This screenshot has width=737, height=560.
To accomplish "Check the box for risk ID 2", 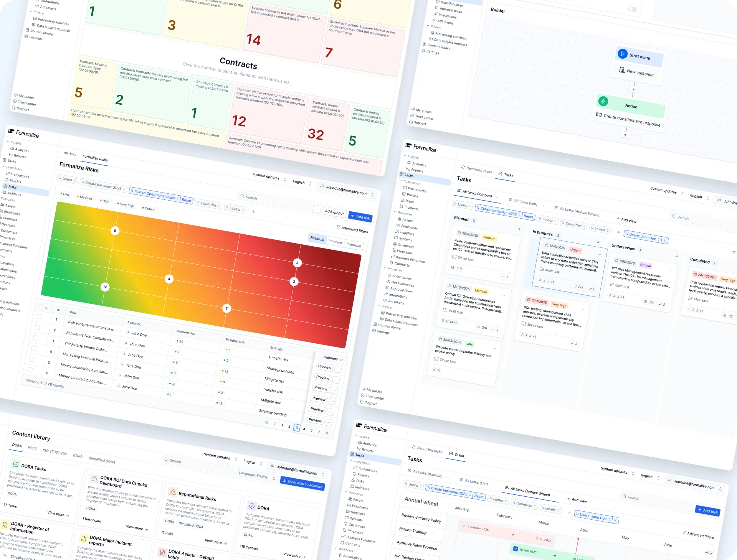I will click(37, 327).
